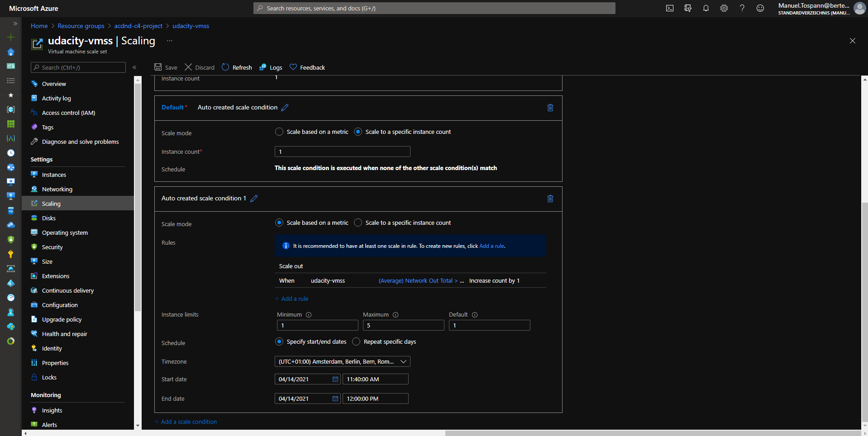Edit Default scale condition name pencil

pos(285,108)
